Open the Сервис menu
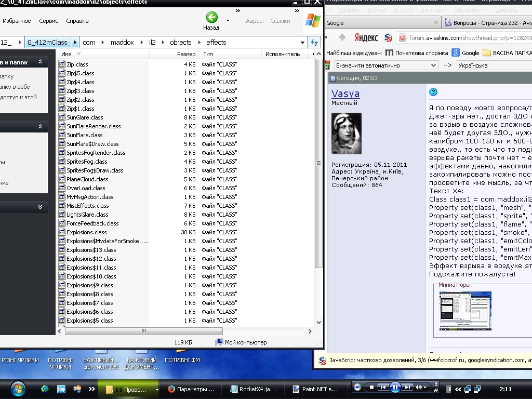The height and width of the screenshot is (399, 532). pos(49,21)
